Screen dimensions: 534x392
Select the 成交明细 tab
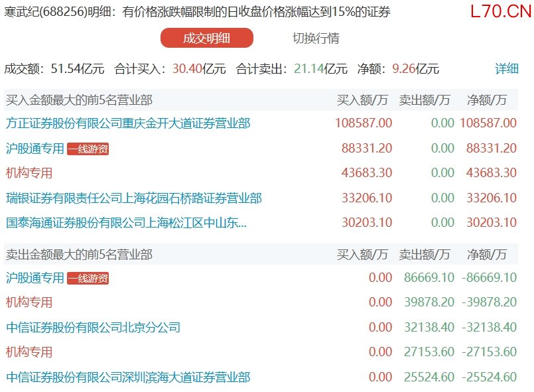(x=206, y=38)
